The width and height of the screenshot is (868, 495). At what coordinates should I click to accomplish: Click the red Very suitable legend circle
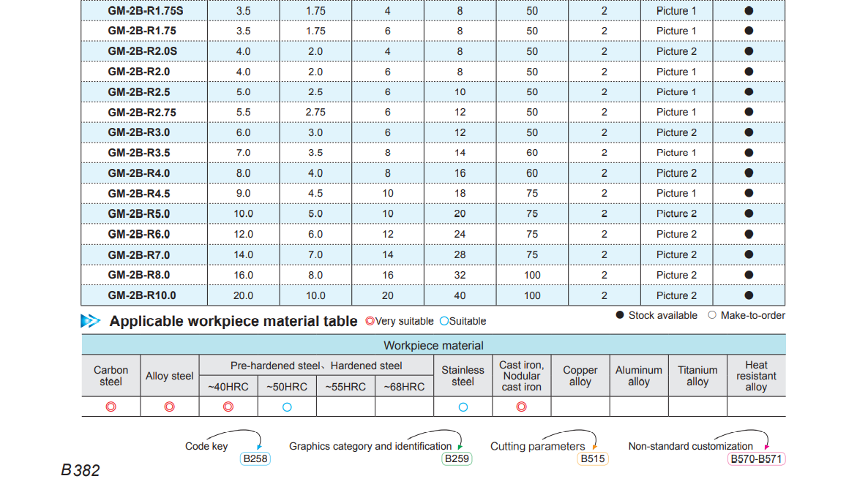coord(370,321)
